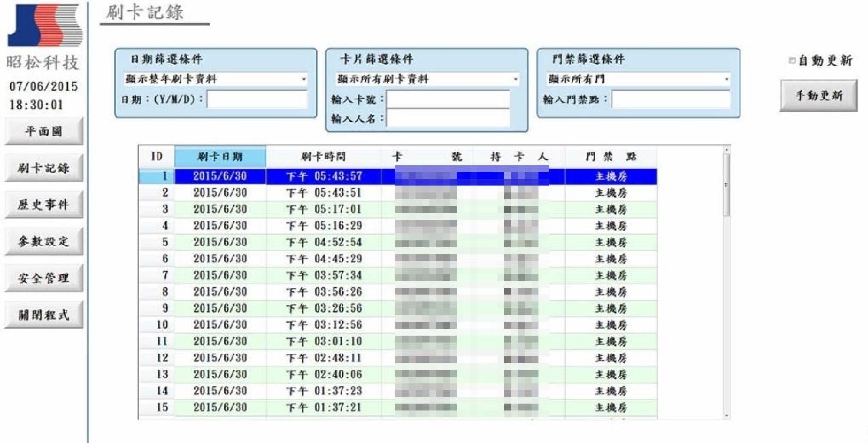The image size is (868, 443).
Task: Sort by the 刷卡日期 column header
Action: tap(220, 156)
